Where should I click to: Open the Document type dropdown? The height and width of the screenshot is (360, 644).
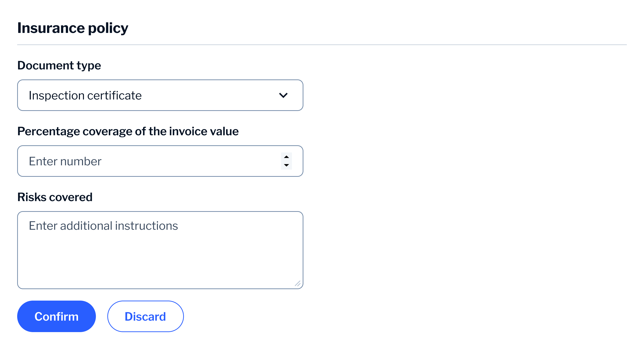[160, 95]
